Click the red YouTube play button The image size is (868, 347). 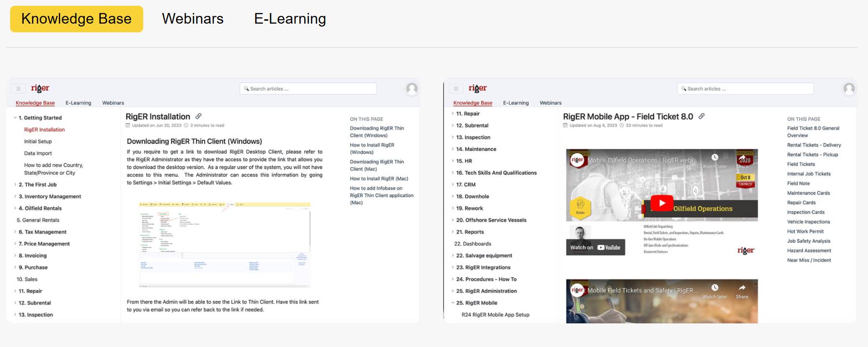662,203
